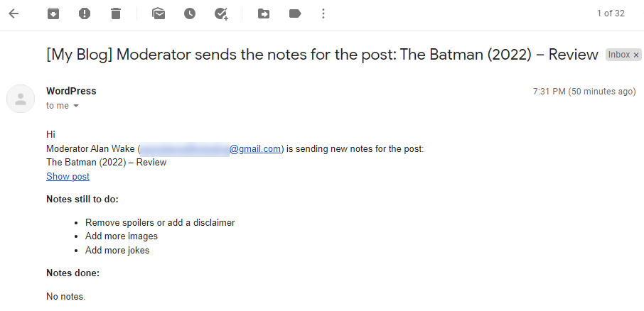Go back to inbox with arrow

(x=14, y=13)
